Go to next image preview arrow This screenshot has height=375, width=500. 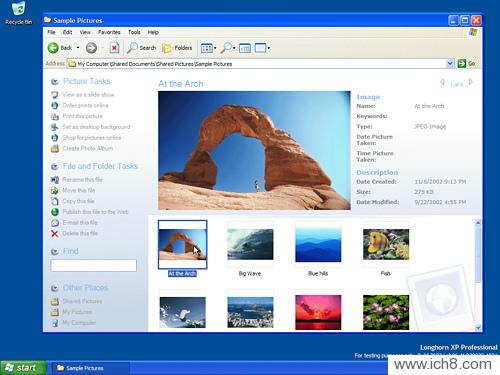click(x=470, y=82)
